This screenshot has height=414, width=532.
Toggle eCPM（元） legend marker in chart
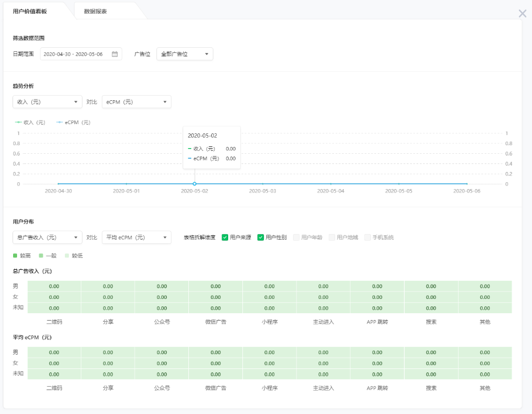click(x=60, y=122)
